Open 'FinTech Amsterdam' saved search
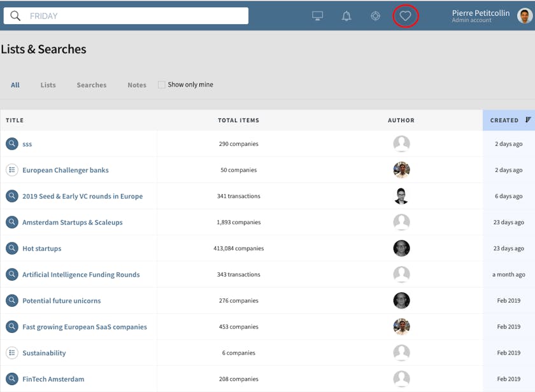535x392 pixels. (53, 379)
